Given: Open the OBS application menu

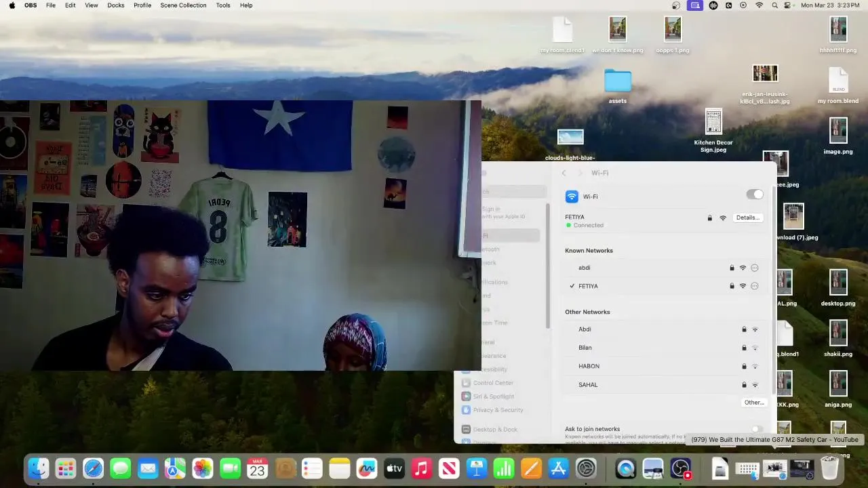Looking at the screenshot, I should click(x=31, y=5).
